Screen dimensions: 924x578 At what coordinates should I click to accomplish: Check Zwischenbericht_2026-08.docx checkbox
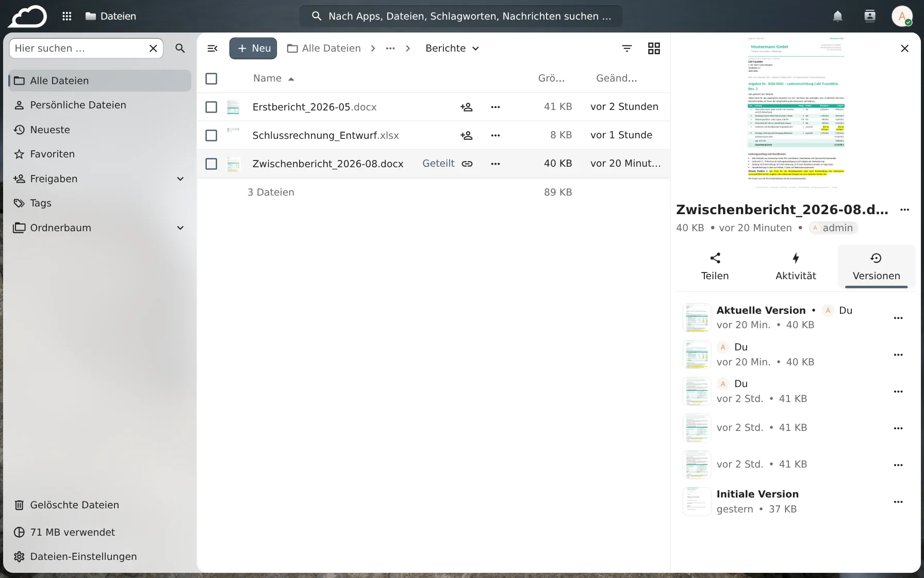211,164
